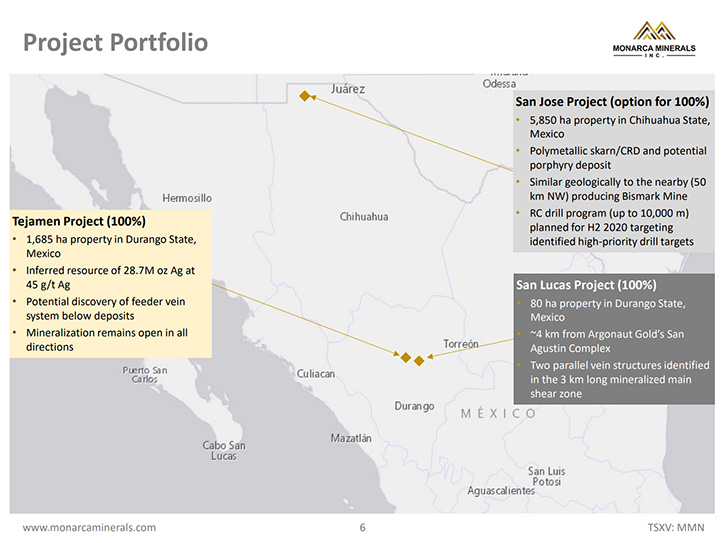Click the '5,850 ha property in Chihuahua State' bullet
This screenshot has width=725, height=543.
(620, 127)
